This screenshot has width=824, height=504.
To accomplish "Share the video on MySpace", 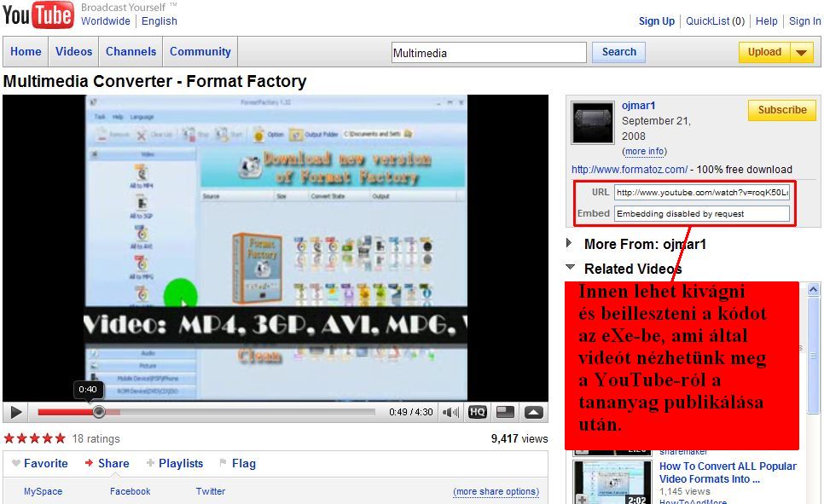I will pyautogui.click(x=44, y=491).
